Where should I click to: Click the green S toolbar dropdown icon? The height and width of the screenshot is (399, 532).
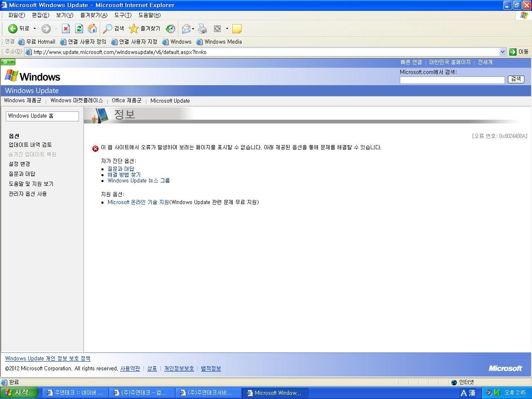[x=8, y=62]
